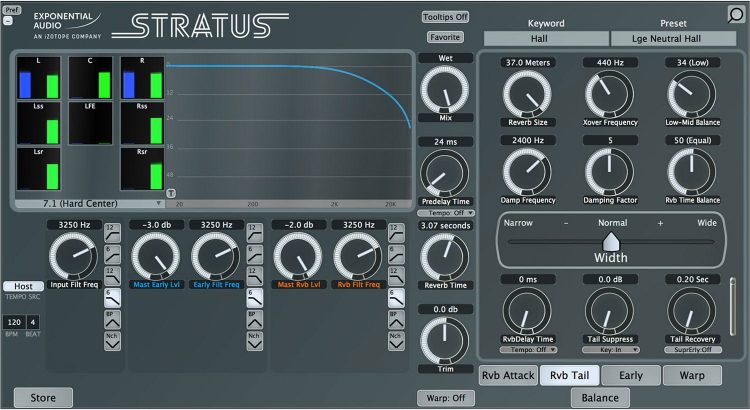Image resolution: width=750 pixels, height=410 pixels.
Task: Switch to the Early tab
Action: [x=631, y=376]
